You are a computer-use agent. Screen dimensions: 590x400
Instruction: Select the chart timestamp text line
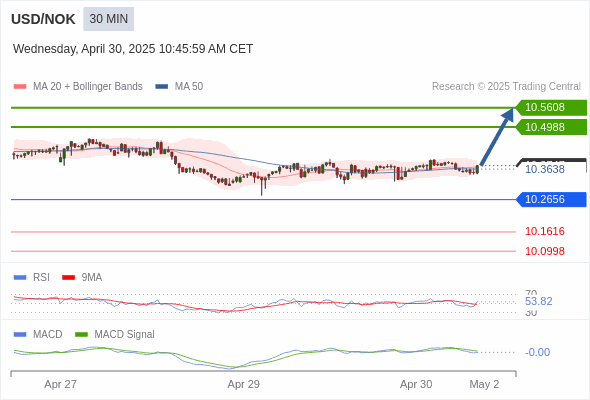tap(133, 49)
